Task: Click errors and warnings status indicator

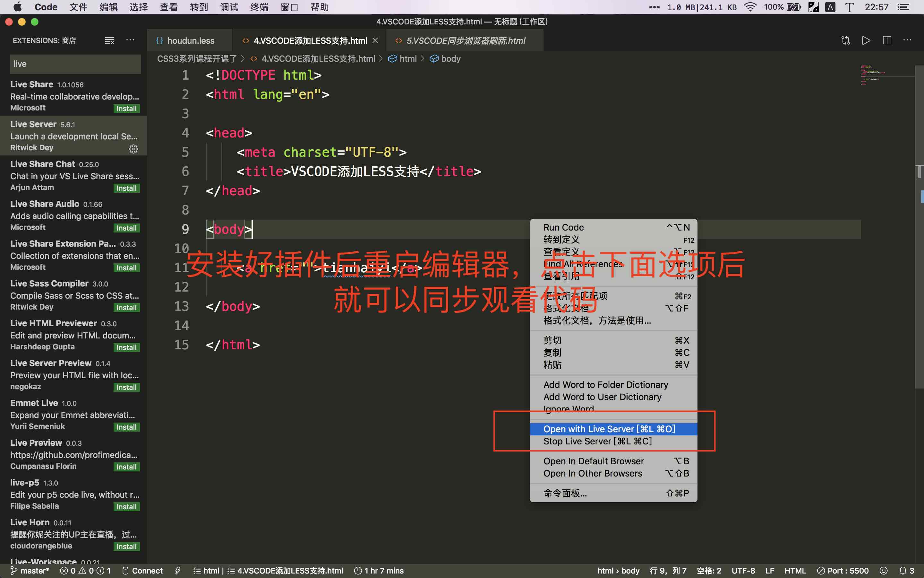Action: coord(86,571)
